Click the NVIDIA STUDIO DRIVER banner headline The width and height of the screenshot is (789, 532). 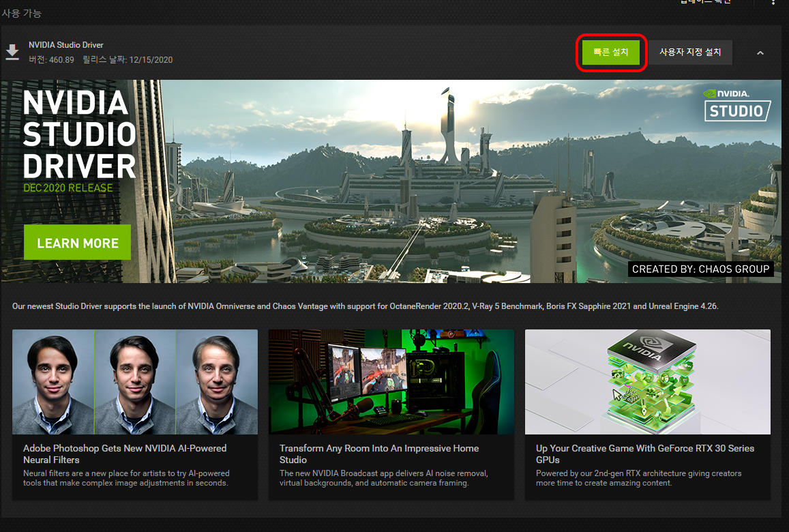tap(80, 134)
